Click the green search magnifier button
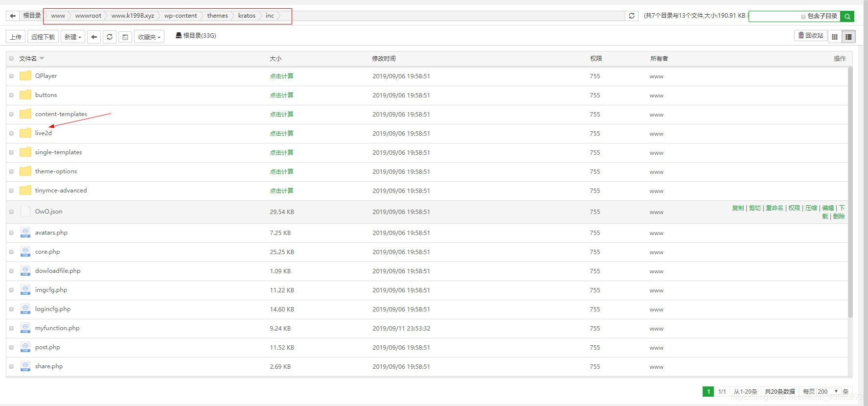Viewport: 868px width, 406px height. coord(847,16)
